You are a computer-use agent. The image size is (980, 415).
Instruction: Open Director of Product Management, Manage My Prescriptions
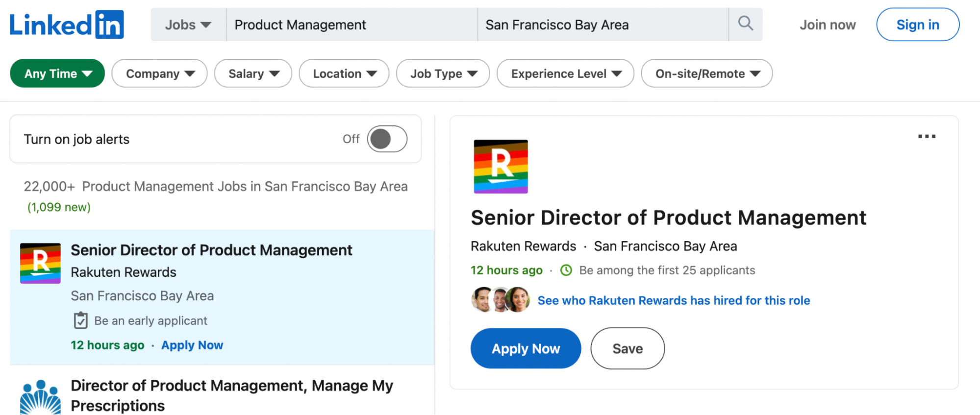click(232, 395)
